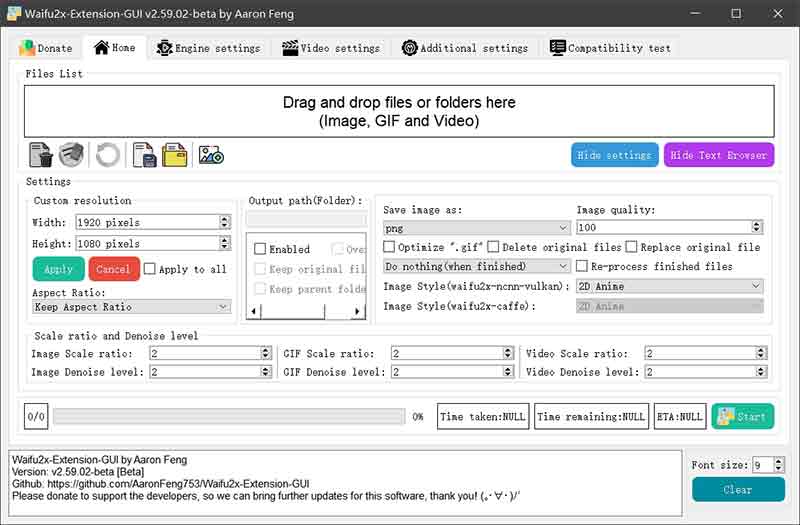Click the Time remaining:NULL label
Viewport: 800px width, 525px height.
tap(591, 416)
